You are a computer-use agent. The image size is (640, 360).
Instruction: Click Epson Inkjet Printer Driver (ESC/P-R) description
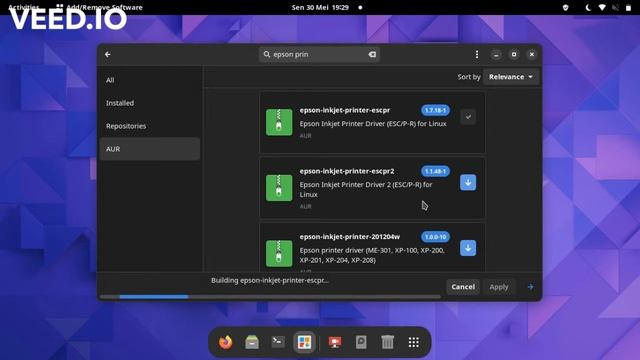coord(373,124)
